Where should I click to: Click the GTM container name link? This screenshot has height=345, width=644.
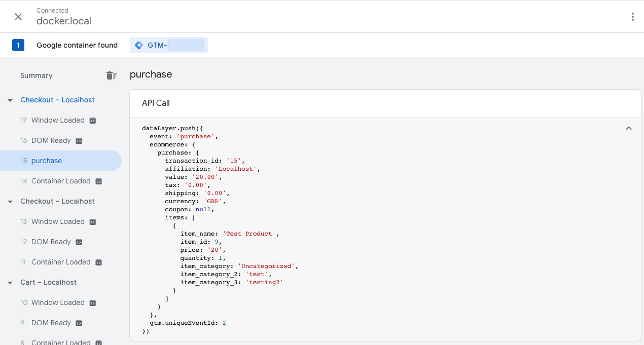[167, 45]
